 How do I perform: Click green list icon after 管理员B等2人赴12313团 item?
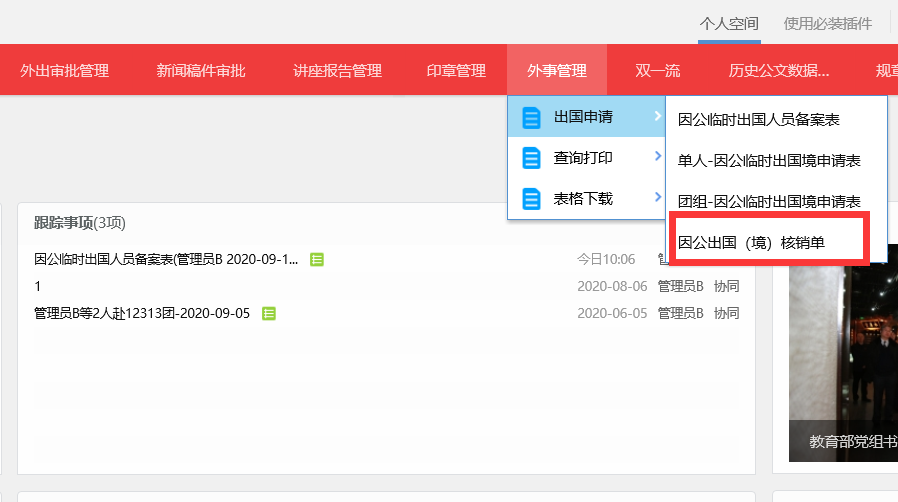click(x=269, y=313)
